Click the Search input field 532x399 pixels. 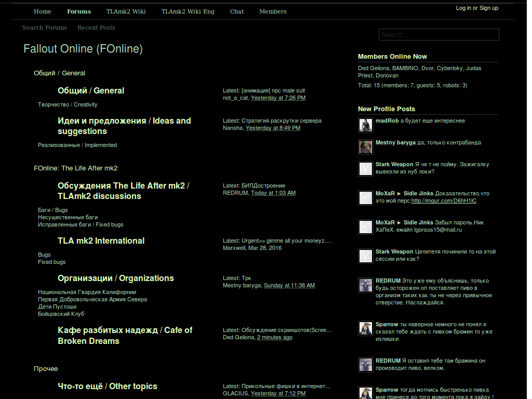tap(438, 35)
